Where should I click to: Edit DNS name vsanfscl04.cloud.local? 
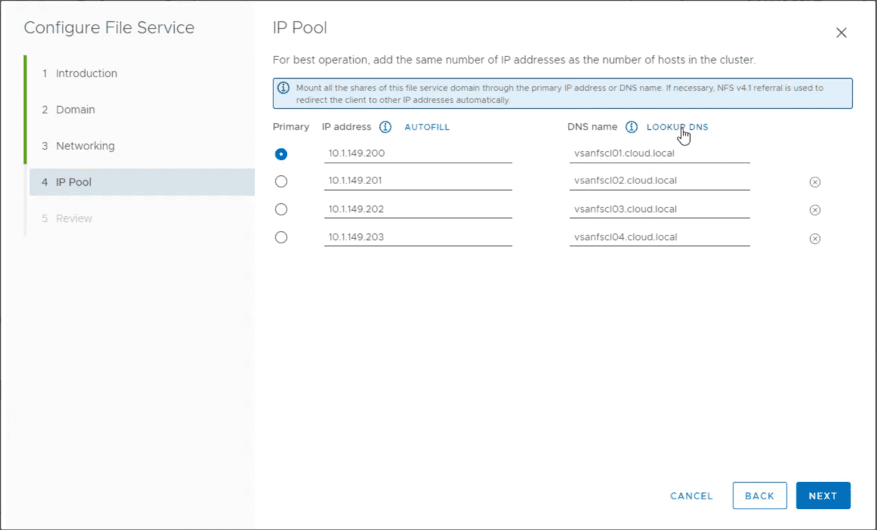tap(659, 237)
